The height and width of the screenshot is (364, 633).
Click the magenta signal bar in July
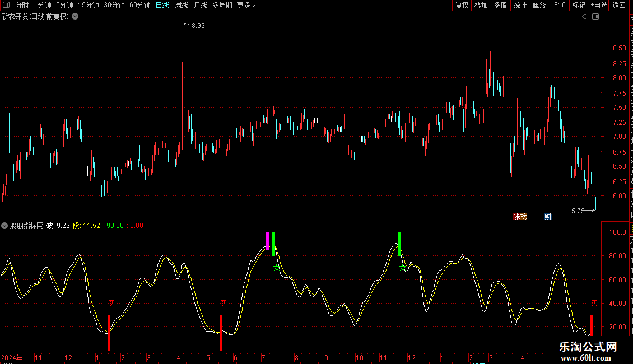coord(267,241)
